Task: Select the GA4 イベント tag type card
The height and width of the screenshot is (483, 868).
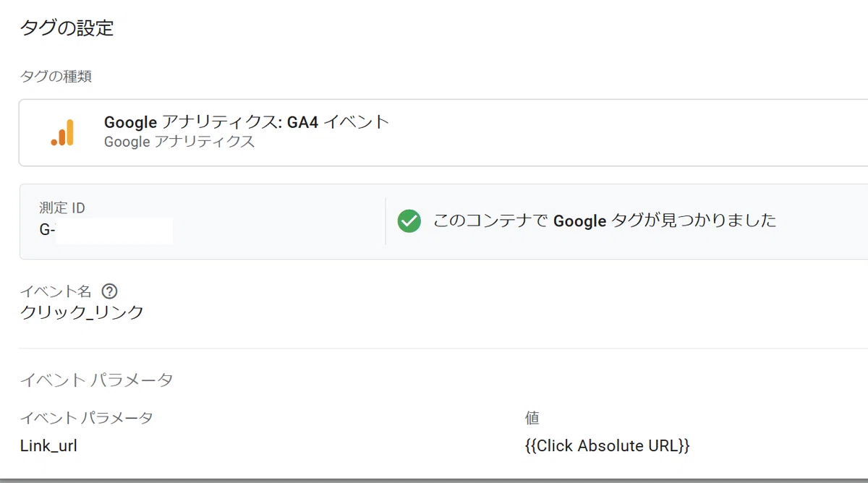Action: pyautogui.click(x=443, y=132)
